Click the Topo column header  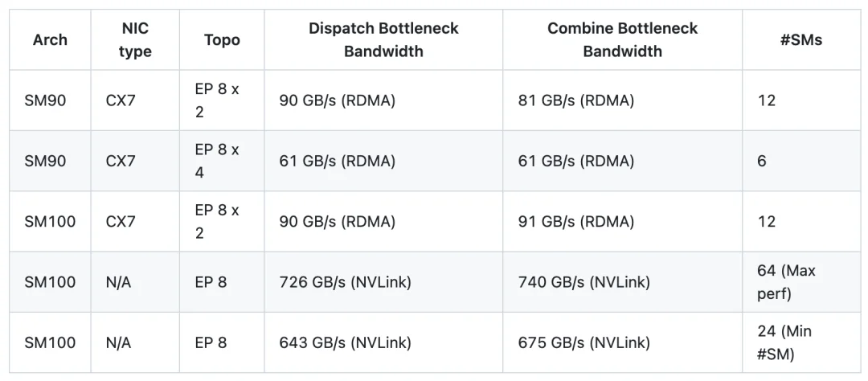coord(222,39)
